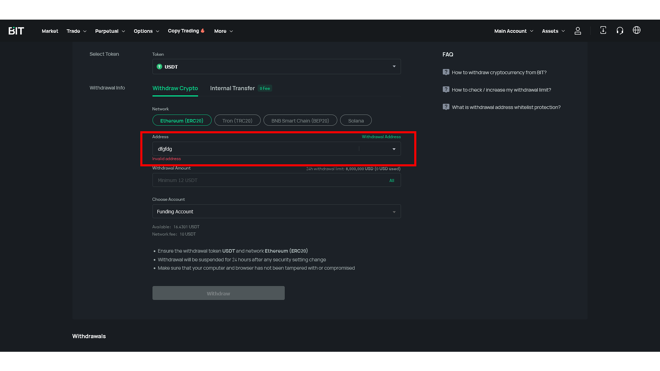Select the Ethereum (ERC20) network

(x=182, y=120)
